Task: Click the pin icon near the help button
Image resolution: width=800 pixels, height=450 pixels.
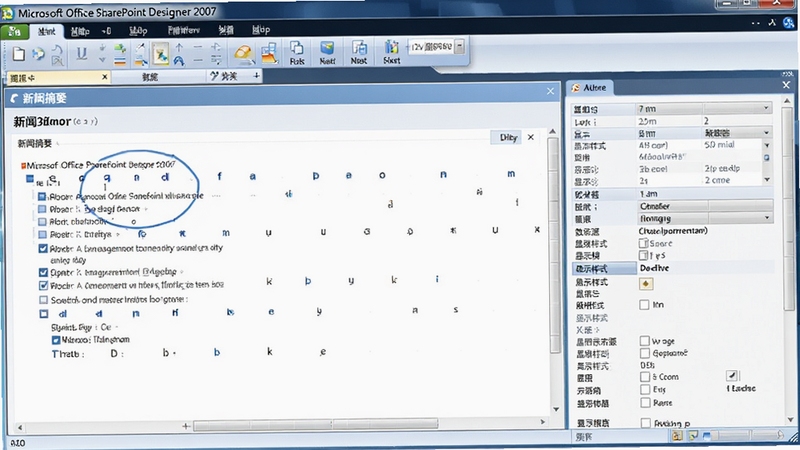Action: coord(772,22)
